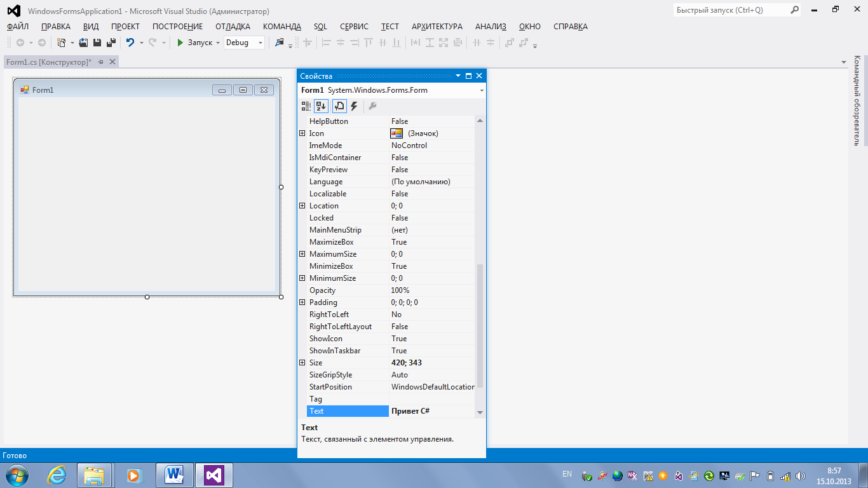Viewport: 868px width, 488px height.
Task: Click the EN language indicator
Action: point(567,474)
